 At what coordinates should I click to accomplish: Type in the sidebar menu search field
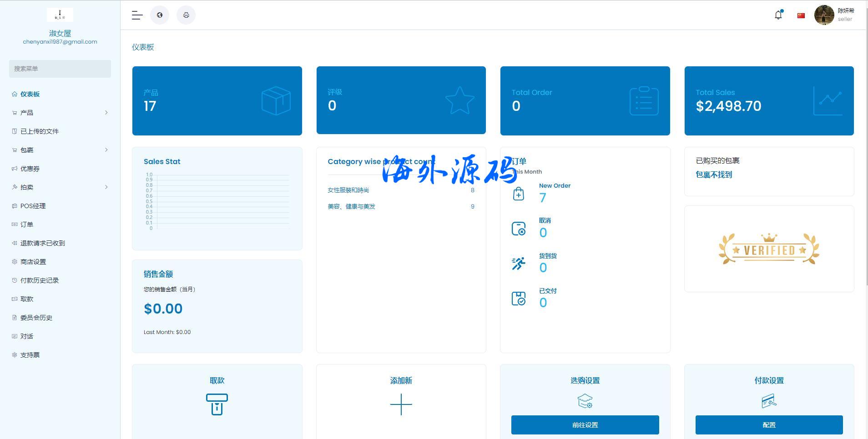[x=60, y=69]
